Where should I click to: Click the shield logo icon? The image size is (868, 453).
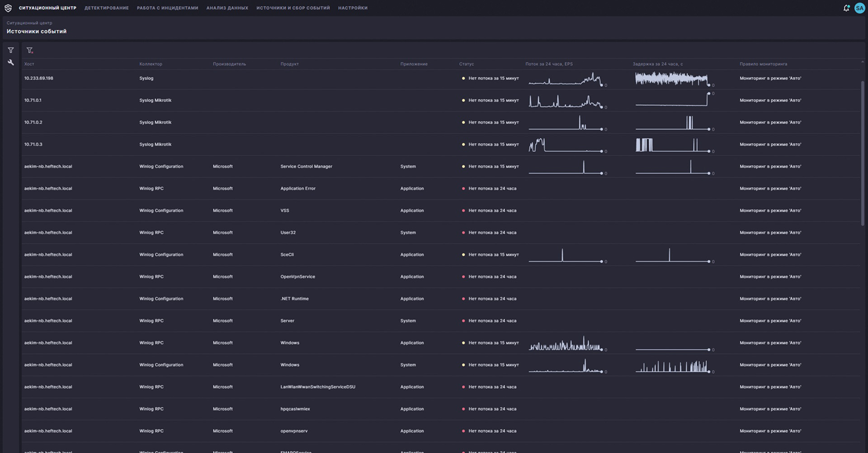pos(8,8)
